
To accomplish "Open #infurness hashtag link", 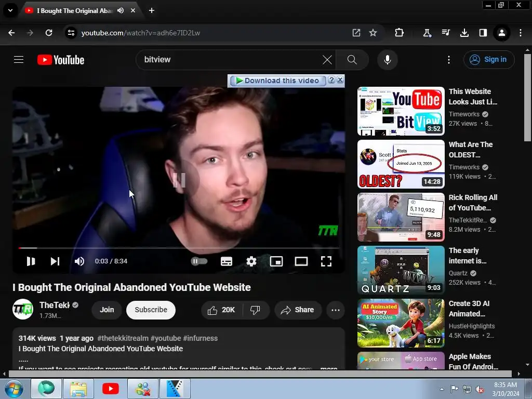I will (200, 338).
